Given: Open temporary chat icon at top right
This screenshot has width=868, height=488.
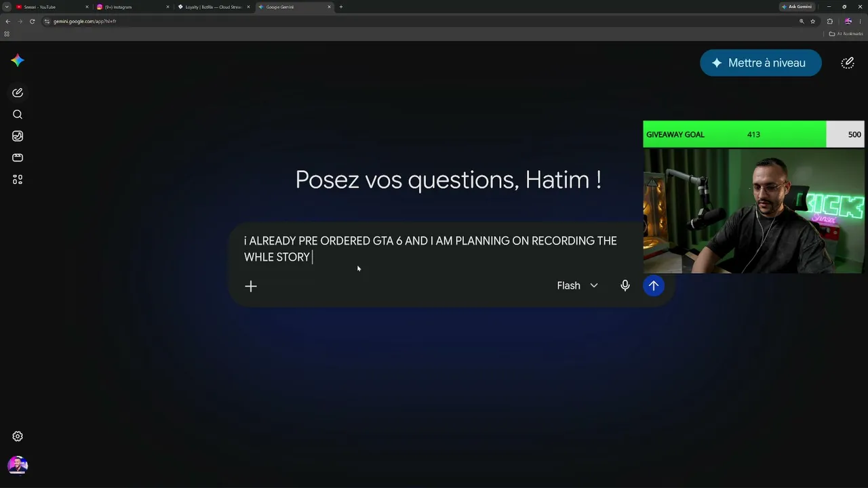Looking at the screenshot, I should 848,63.
